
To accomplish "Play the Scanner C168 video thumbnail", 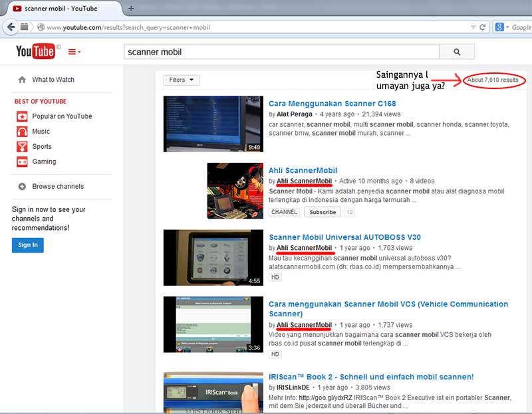I will pyautogui.click(x=213, y=124).
